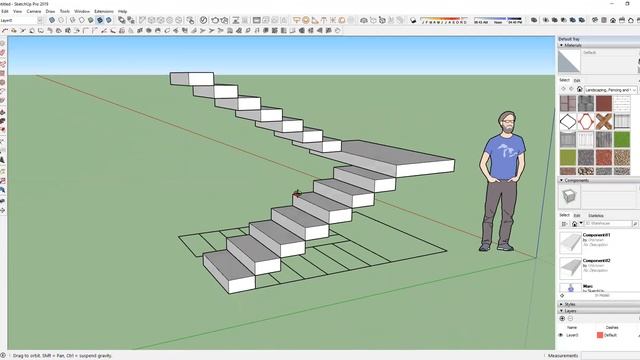Switch to Front camera view
Viewport: 640px width, 360px height.
tap(613, 20)
